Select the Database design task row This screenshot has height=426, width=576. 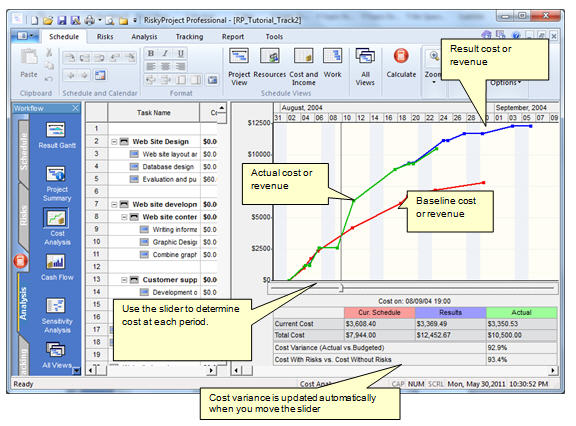[x=152, y=167]
